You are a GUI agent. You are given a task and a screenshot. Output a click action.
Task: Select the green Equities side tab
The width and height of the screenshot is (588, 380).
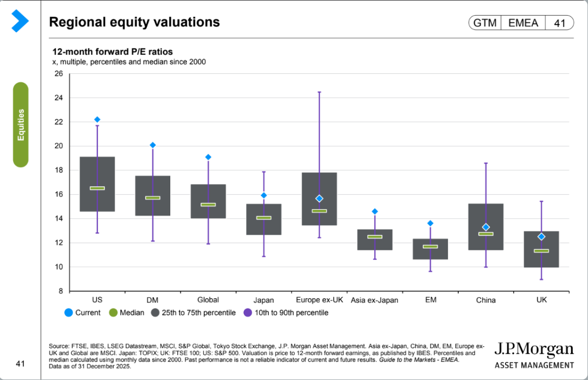[x=21, y=124]
